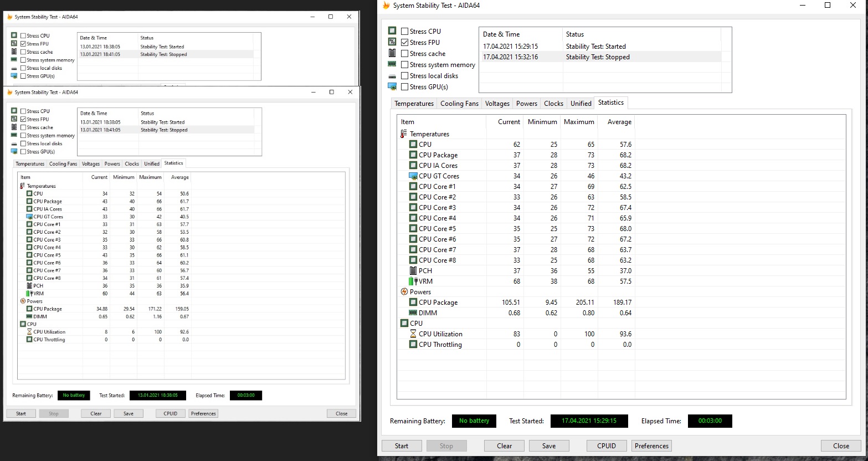The height and width of the screenshot is (461, 868).
Task: Click the Preferences button in the 13.01.2021 statistics window
Action: tap(203, 413)
